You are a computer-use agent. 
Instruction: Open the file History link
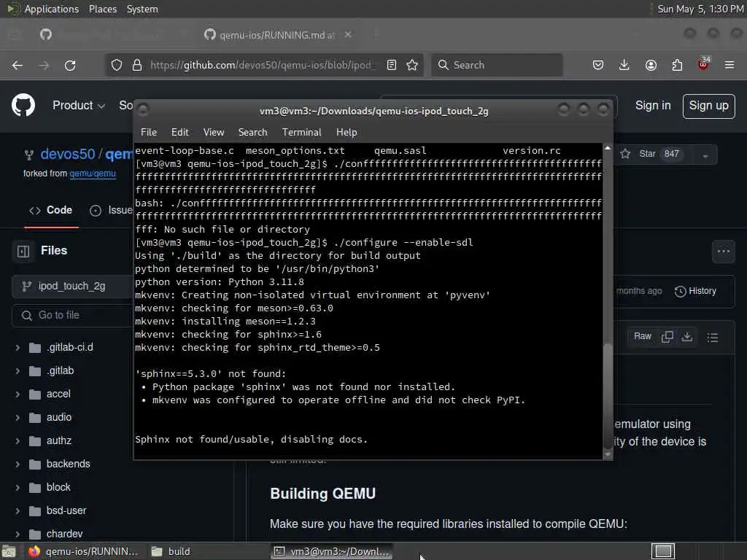pyautogui.click(x=695, y=291)
